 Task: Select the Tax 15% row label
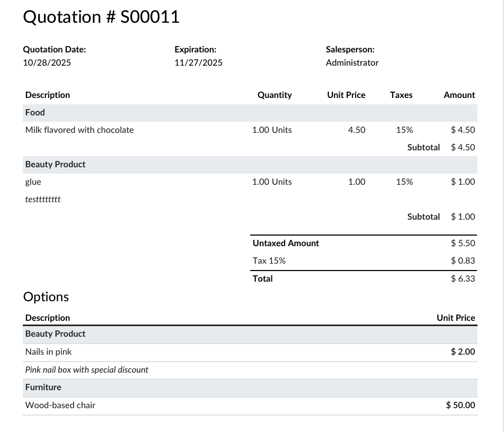pyautogui.click(x=269, y=260)
